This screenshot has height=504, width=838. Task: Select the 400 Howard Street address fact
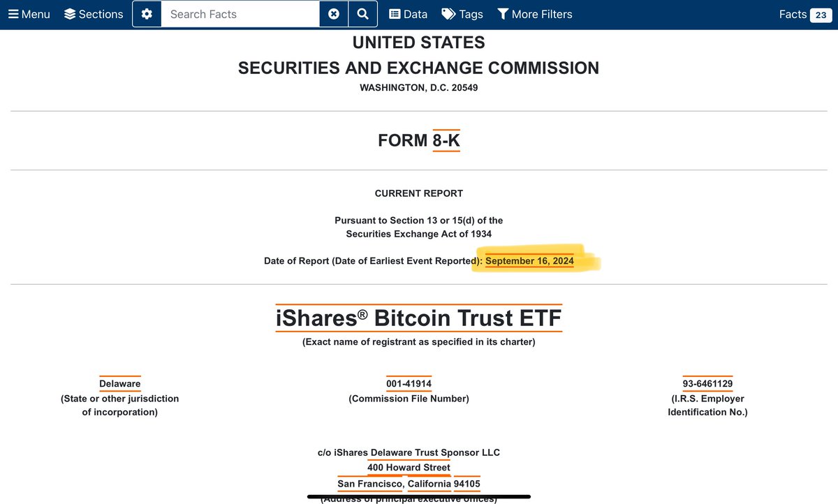pyautogui.click(x=409, y=467)
